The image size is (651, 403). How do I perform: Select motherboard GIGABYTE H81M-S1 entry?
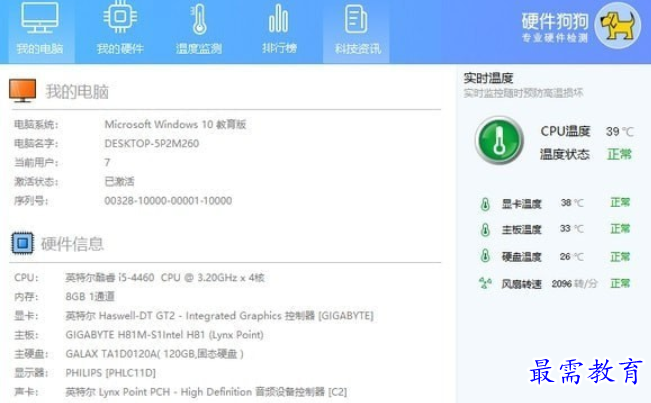pos(164,335)
